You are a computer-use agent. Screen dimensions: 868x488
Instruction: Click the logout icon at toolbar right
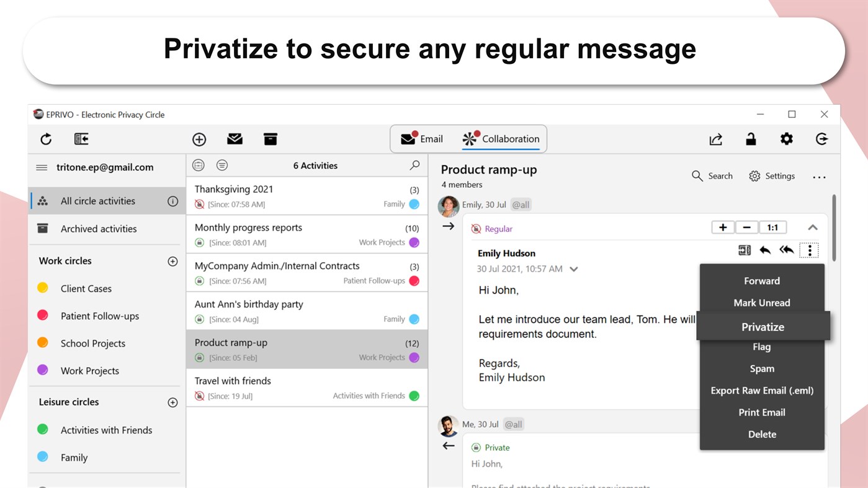click(822, 139)
